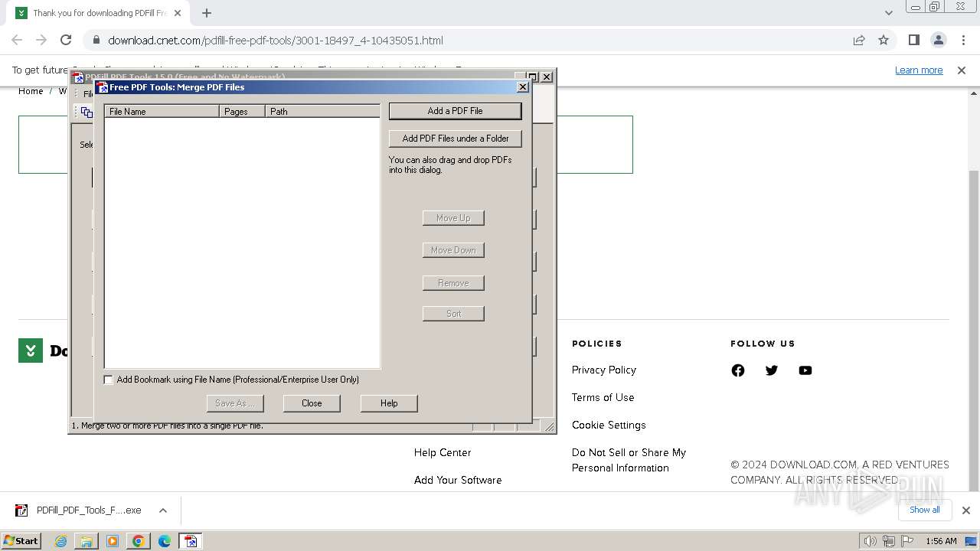Open Terms of Use link
980x551 pixels.
click(603, 397)
